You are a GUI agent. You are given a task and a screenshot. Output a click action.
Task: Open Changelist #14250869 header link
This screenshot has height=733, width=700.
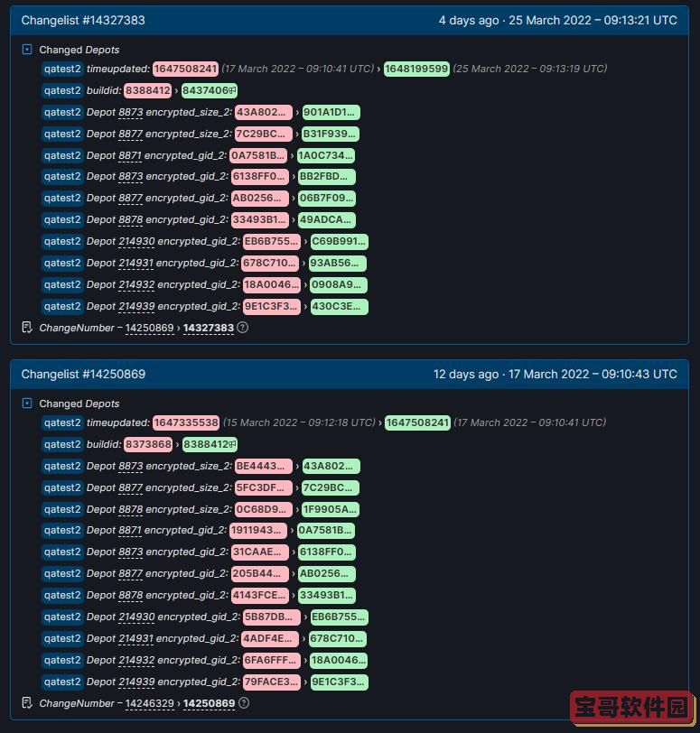(83, 374)
